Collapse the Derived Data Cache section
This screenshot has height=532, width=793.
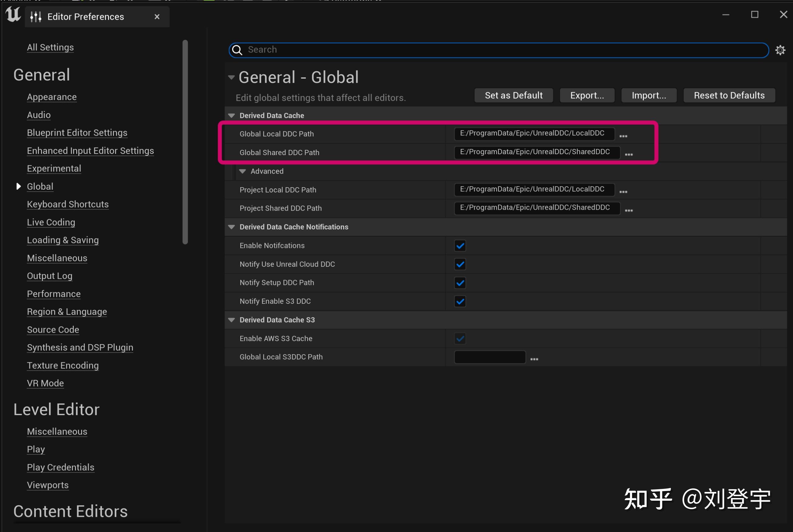click(x=231, y=116)
